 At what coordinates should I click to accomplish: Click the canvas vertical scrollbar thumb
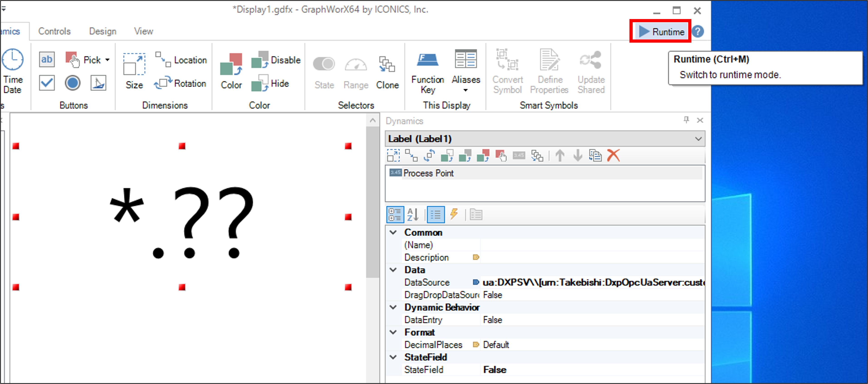tap(372, 202)
